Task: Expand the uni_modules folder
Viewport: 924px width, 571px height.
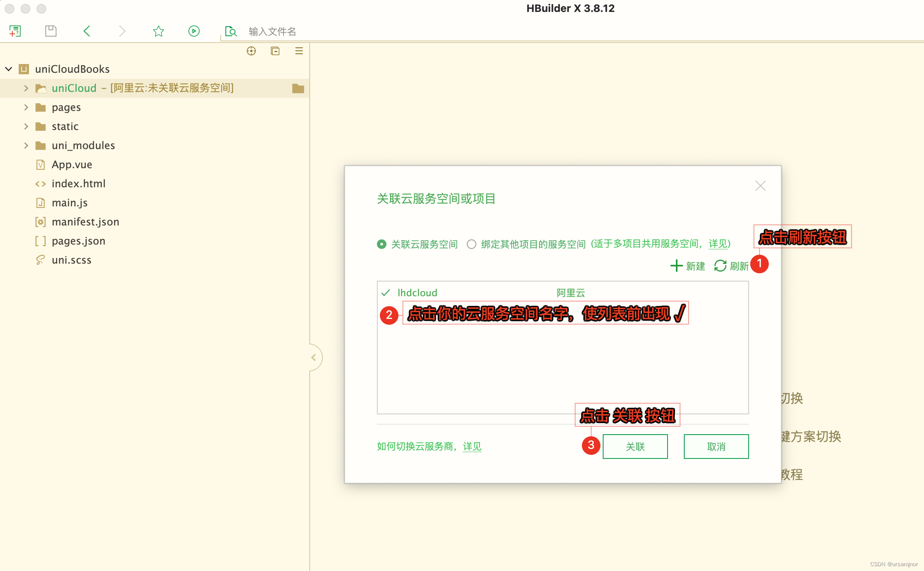Action: click(x=26, y=146)
